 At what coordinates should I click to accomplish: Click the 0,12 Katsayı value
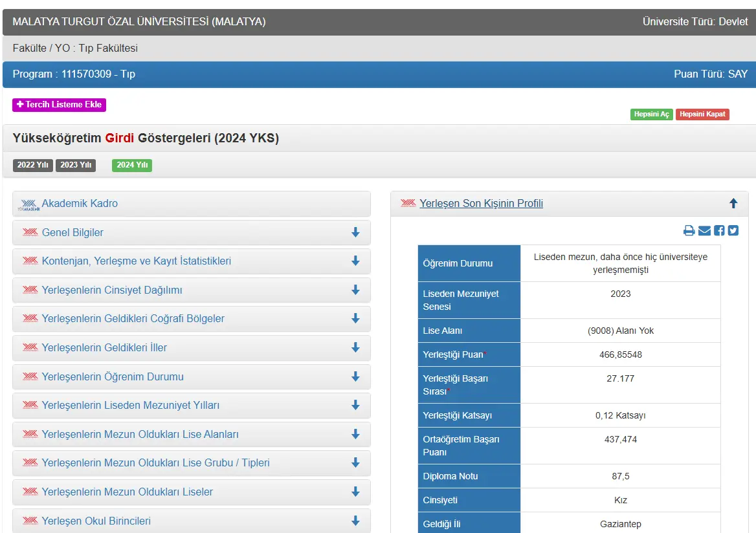621,415
